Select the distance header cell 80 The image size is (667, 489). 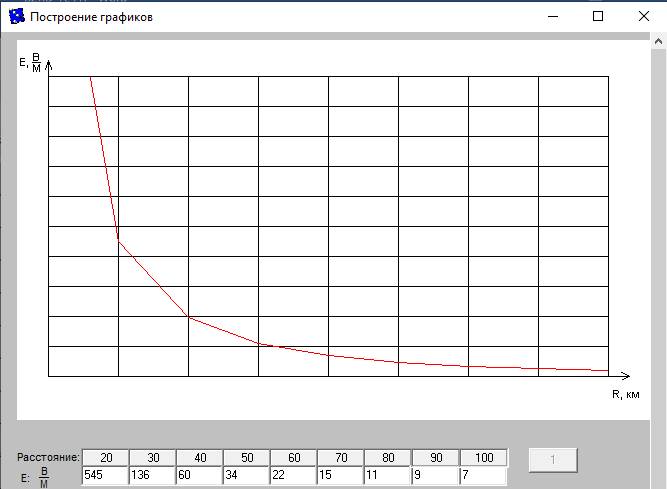(388, 458)
